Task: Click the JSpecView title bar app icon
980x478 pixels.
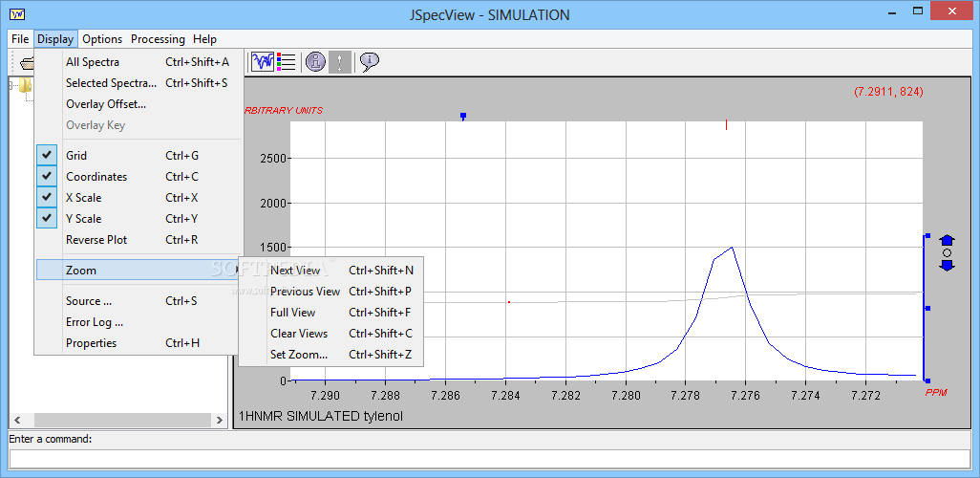Action: click(x=17, y=13)
